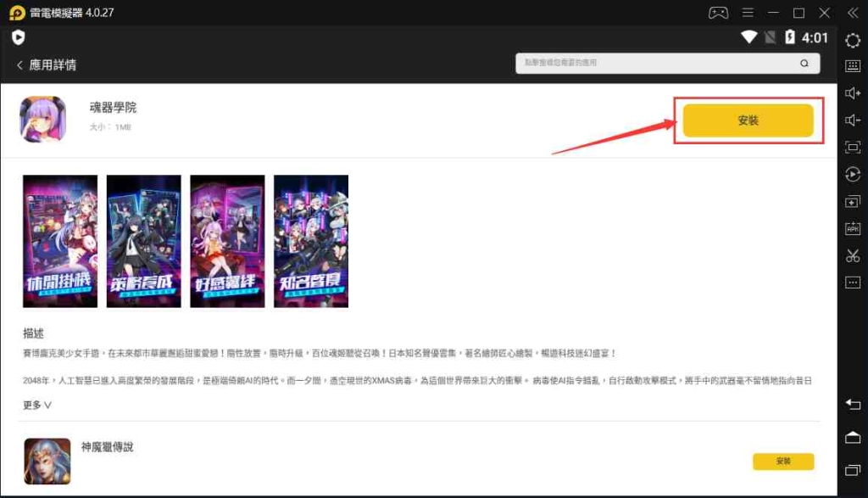The image size is (868, 498).
Task: Open more tools ellipsis in sidebar
Action: point(853,283)
